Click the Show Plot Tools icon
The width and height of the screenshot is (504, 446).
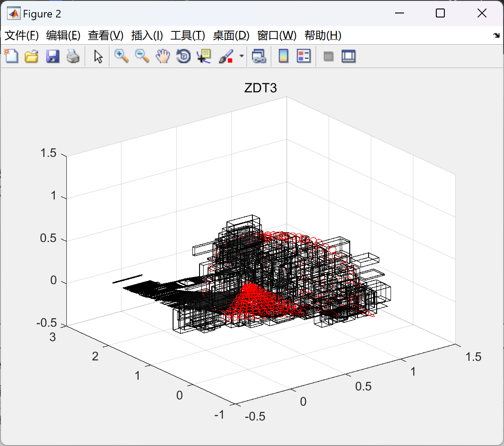coord(348,56)
